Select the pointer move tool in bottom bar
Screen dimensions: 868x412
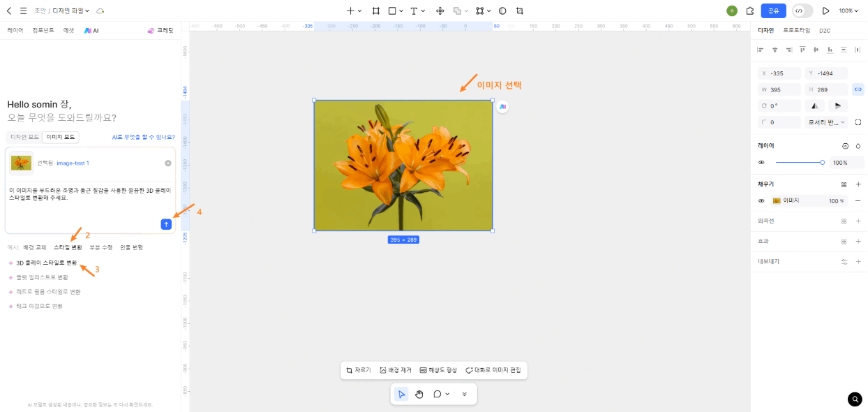tap(401, 394)
